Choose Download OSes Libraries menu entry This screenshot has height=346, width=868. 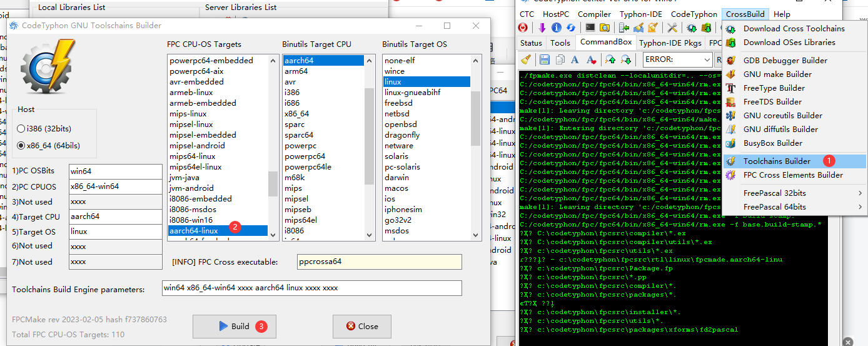[794, 42]
